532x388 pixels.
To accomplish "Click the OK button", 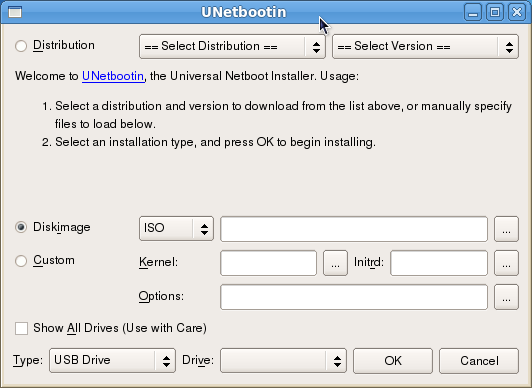I will (393, 361).
